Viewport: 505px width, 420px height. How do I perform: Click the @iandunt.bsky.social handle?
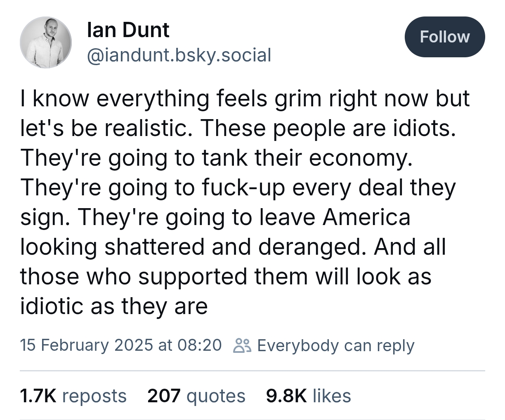pos(179,55)
